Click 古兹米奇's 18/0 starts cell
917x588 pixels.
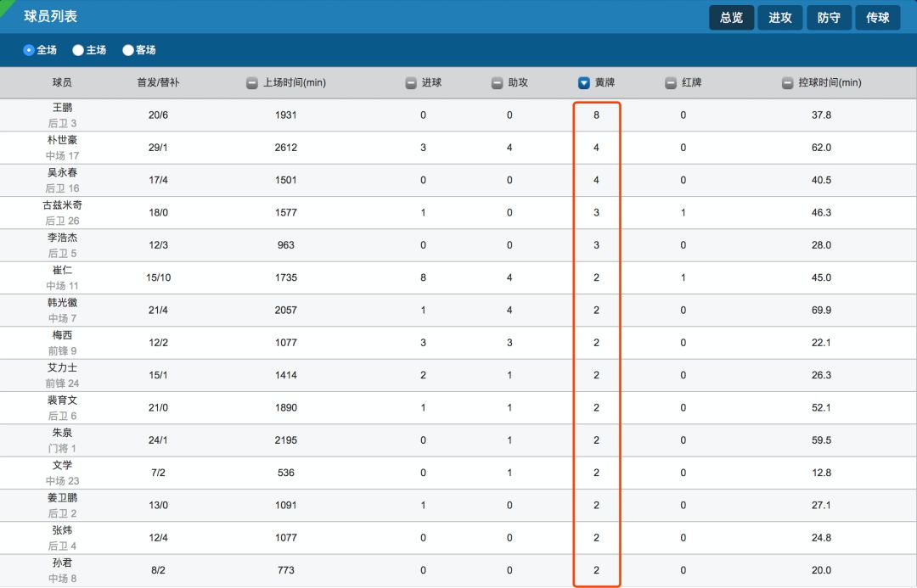158,213
